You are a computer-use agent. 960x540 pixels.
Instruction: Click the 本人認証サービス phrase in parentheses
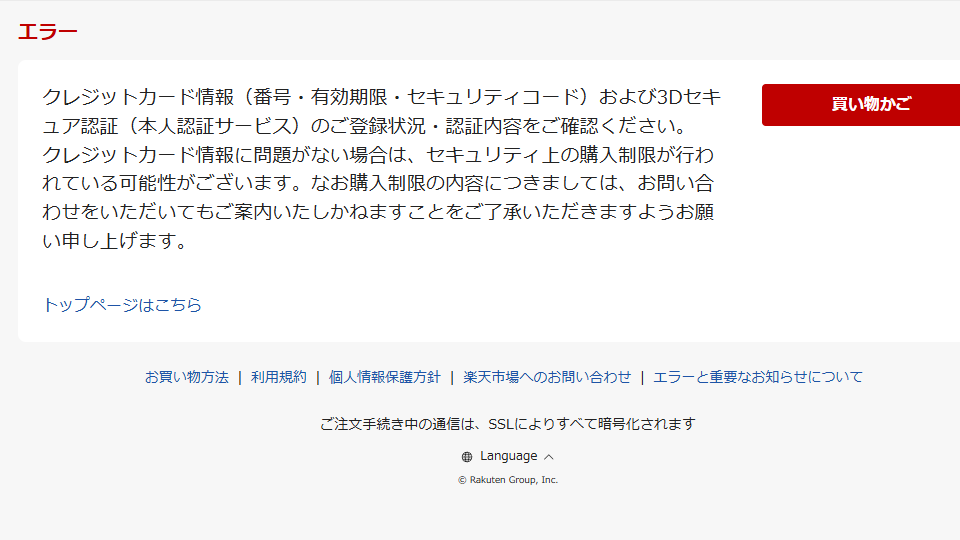[216, 126]
